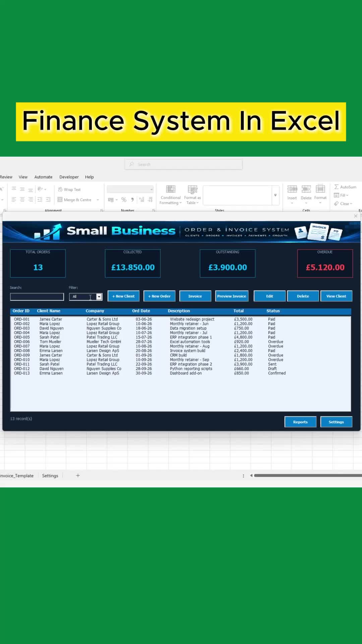Image resolution: width=362 pixels, height=644 pixels.
Task: Click the Format cells icon
Action: pos(320,189)
